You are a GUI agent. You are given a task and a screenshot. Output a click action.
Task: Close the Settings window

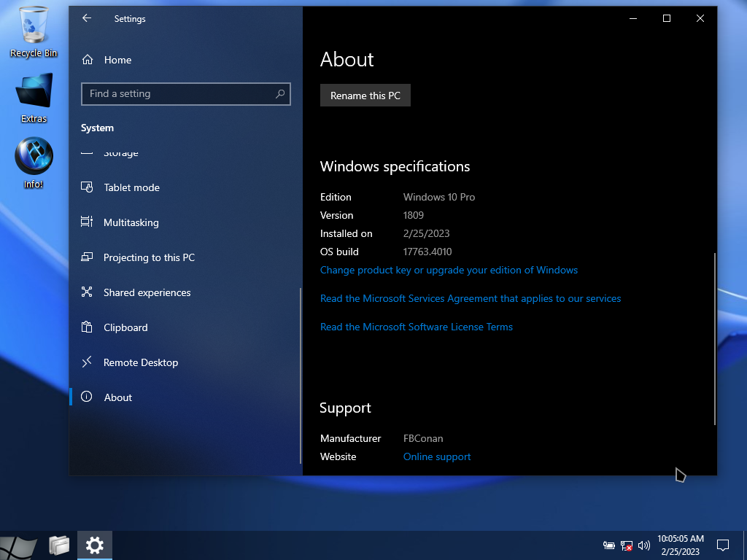click(700, 18)
